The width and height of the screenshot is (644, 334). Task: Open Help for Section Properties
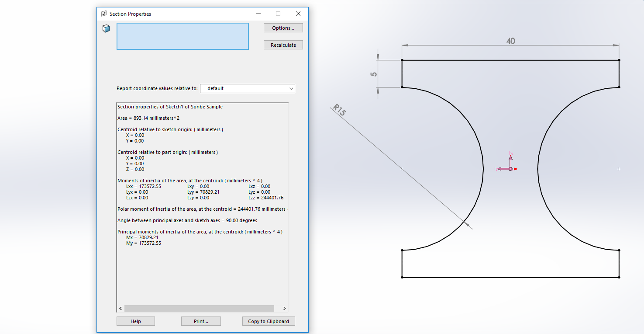pos(136,321)
